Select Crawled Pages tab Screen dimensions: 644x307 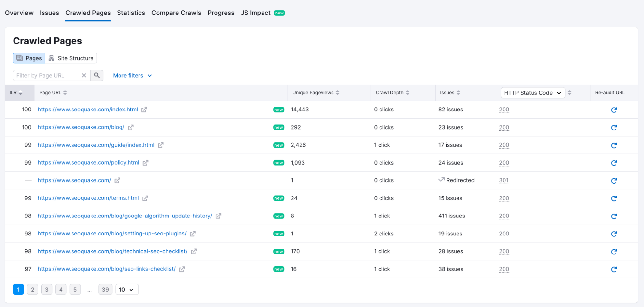tap(88, 13)
